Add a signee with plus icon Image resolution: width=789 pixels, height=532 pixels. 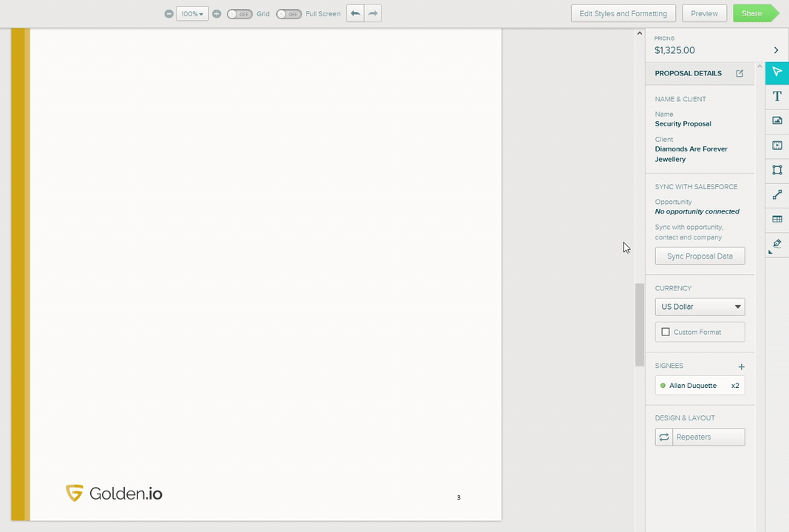click(741, 366)
